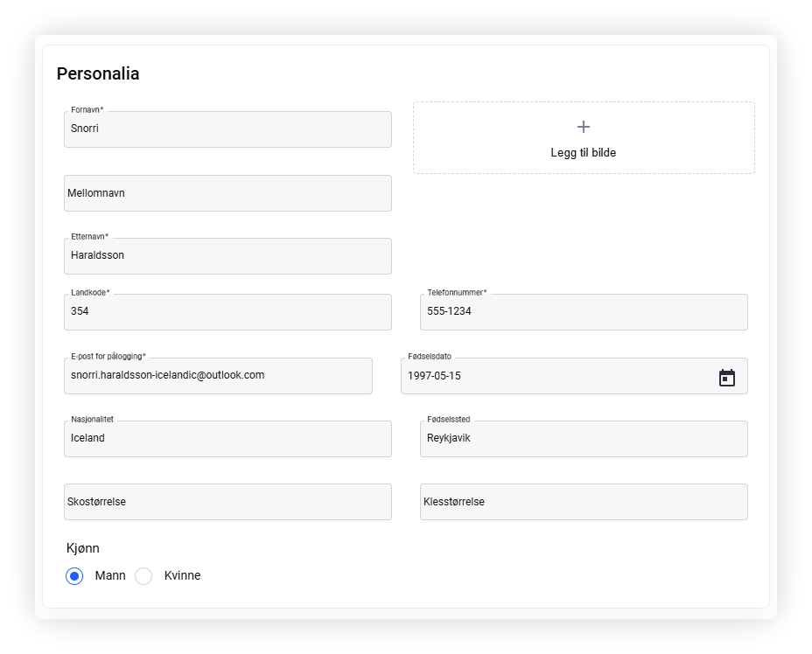Click the plus icon to add picture
Image resolution: width=812 pixels, height=654 pixels.
pyautogui.click(x=583, y=127)
